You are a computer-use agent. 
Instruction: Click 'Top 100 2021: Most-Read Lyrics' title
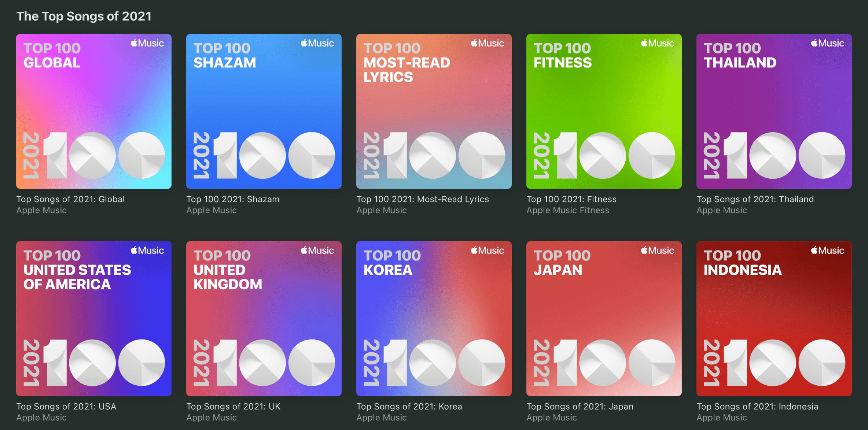tap(423, 199)
